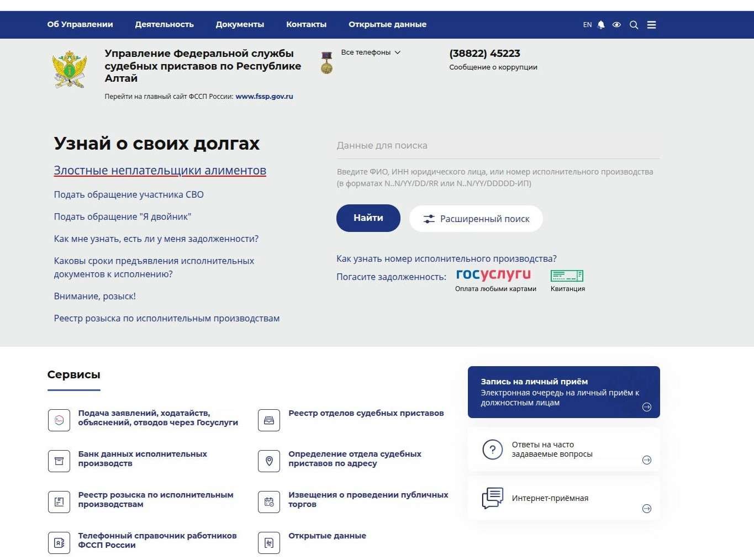754x560 pixels.
Task: Click the Реестр отделов судебных приставов icon
Action: pos(269,420)
